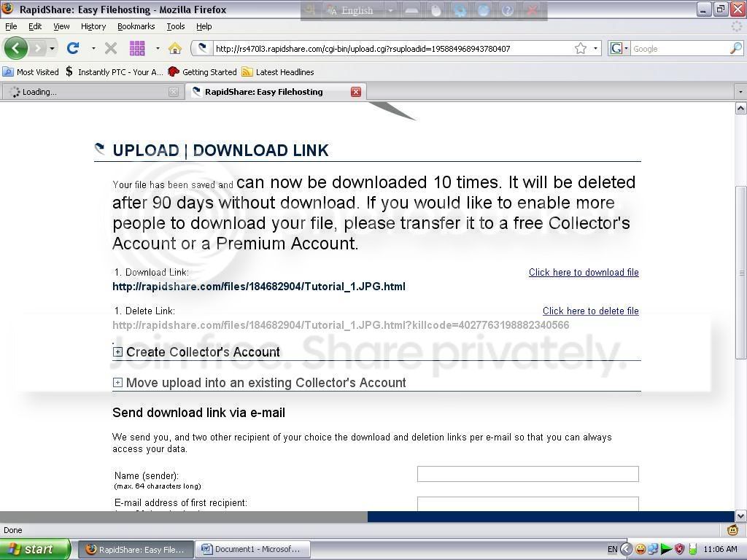Open the Windows start button
The image size is (747, 560).
point(35,550)
